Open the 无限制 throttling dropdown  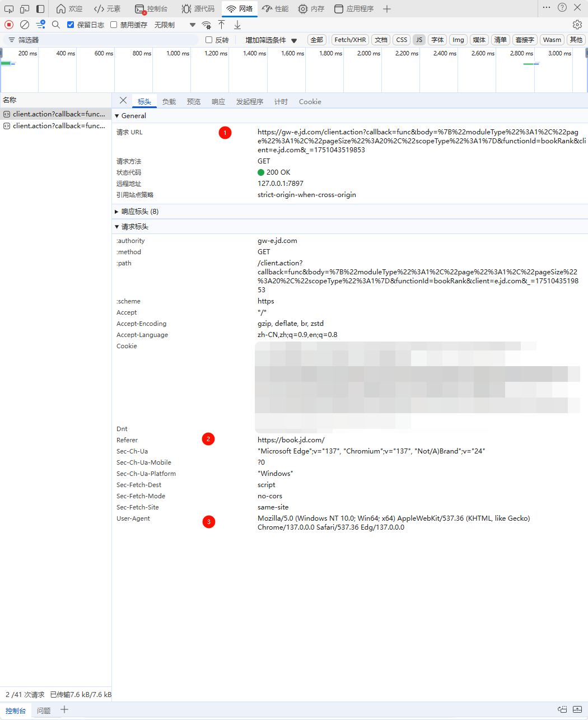point(175,25)
